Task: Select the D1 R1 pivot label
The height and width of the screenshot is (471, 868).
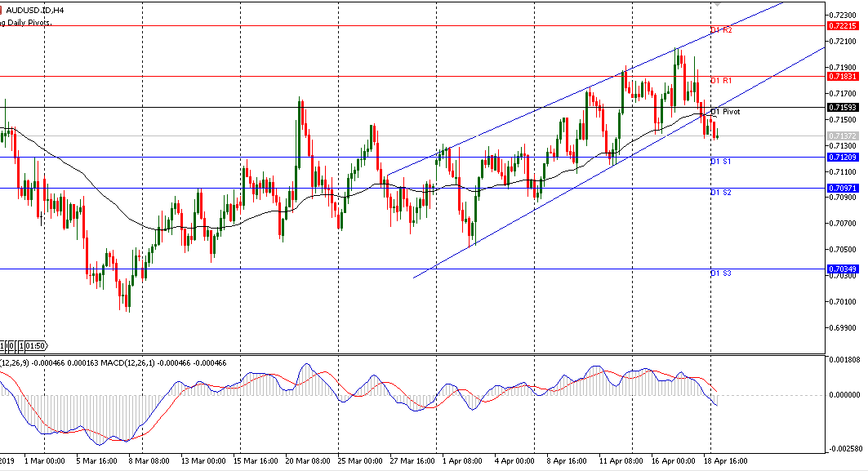Action: (721, 80)
